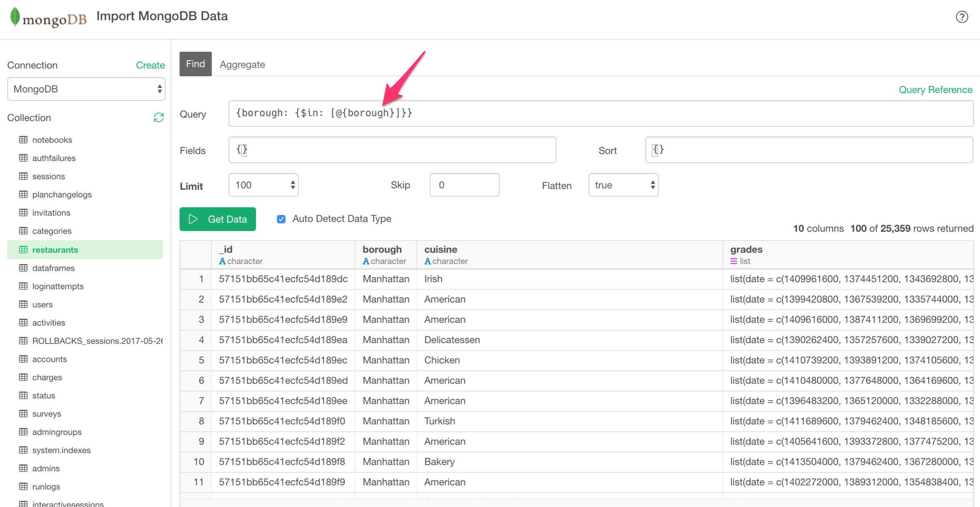Open the Limit 100 dropdown
The image size is (980, 507).
click(264, 185)
